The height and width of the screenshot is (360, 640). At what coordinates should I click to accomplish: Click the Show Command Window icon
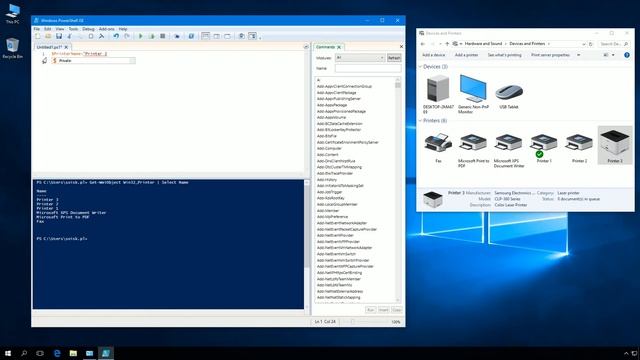(x=242, y=36)
